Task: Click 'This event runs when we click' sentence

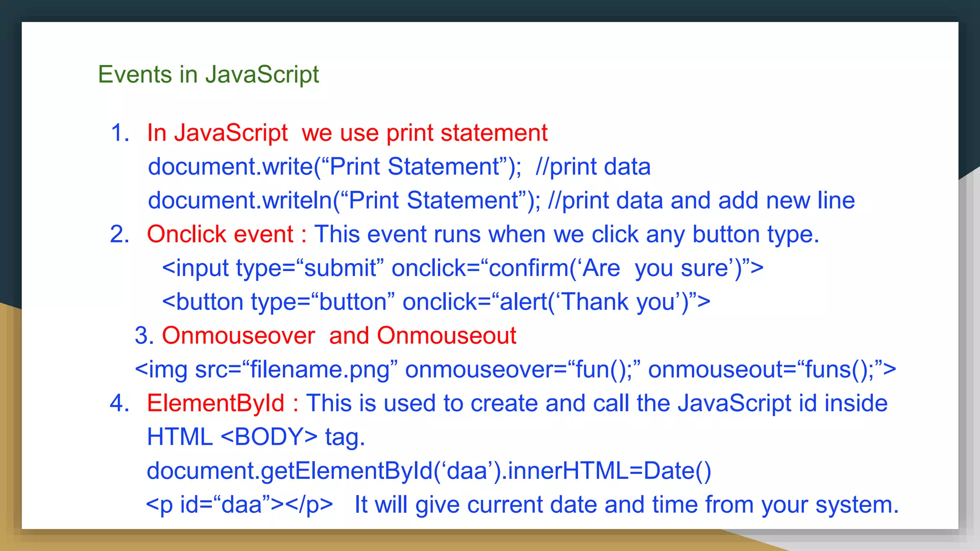Action: tap(567, 234)
